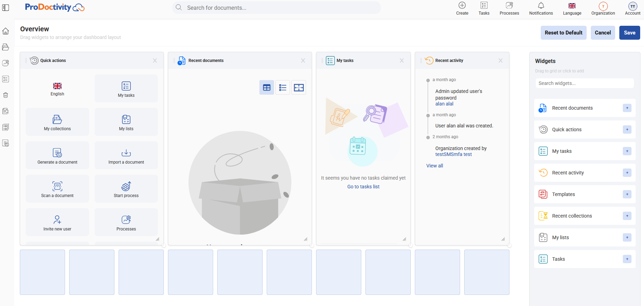Open Tasks from the top bar

[484, 9]
